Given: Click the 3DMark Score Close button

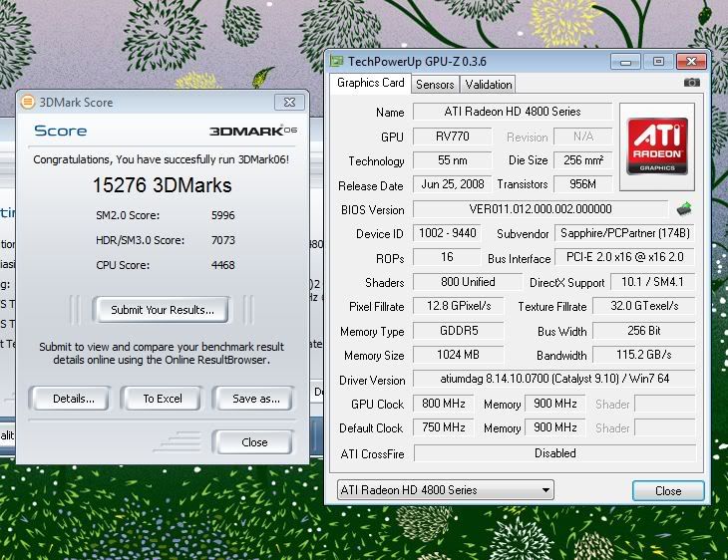Looking at the screenshot, I should coord(254,442).
